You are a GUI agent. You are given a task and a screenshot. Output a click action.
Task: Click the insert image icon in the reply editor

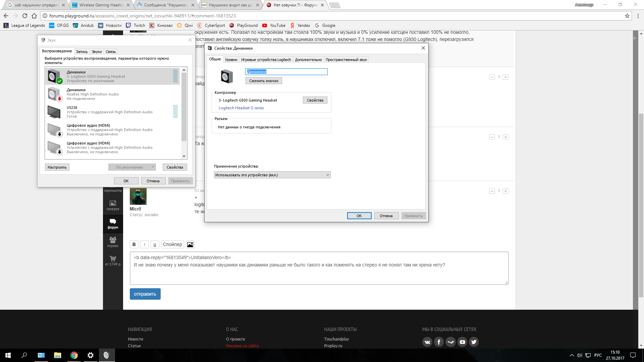pos(190,244)
